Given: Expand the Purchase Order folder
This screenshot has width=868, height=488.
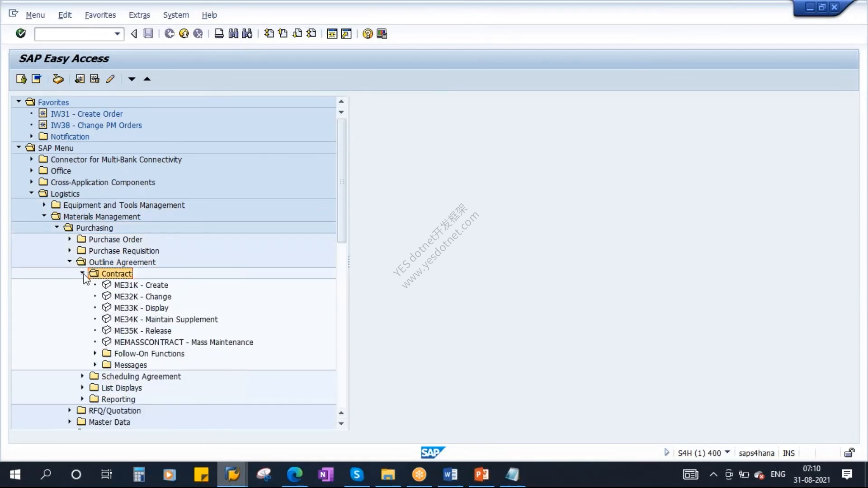Looking at the screenshot, I should coord(70,239).
